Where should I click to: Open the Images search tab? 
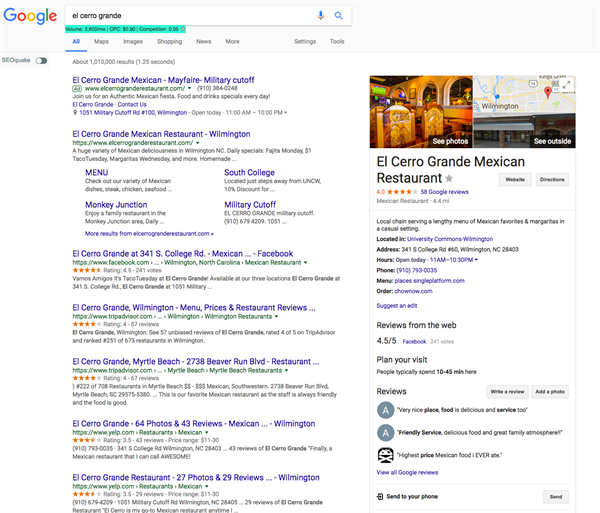133,41
